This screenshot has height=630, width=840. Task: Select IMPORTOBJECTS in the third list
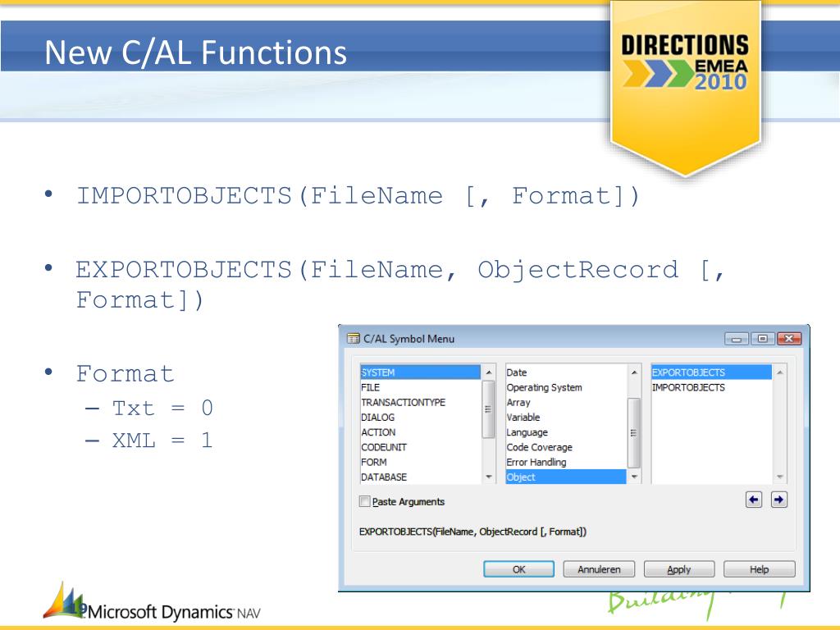tap(711, 387)
